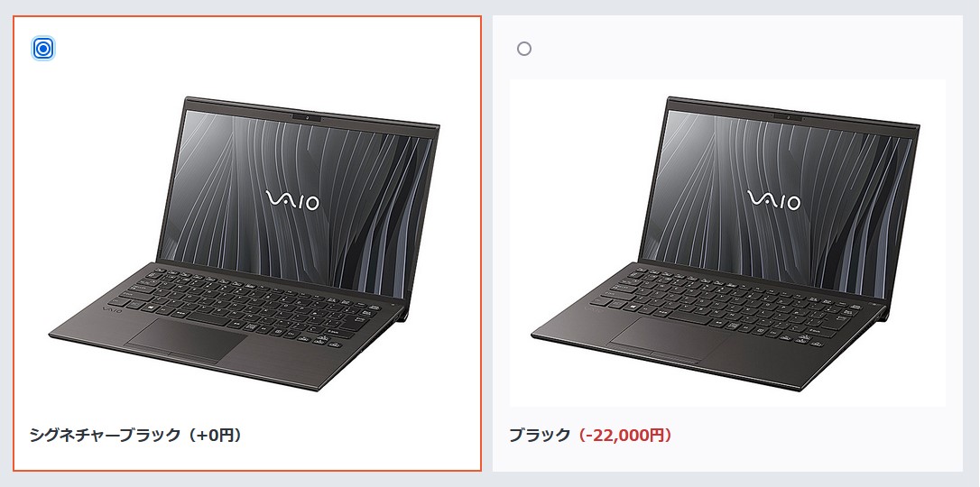Click the touchpad of the シグネチャーブラック laptop

[x=186, y=341]
